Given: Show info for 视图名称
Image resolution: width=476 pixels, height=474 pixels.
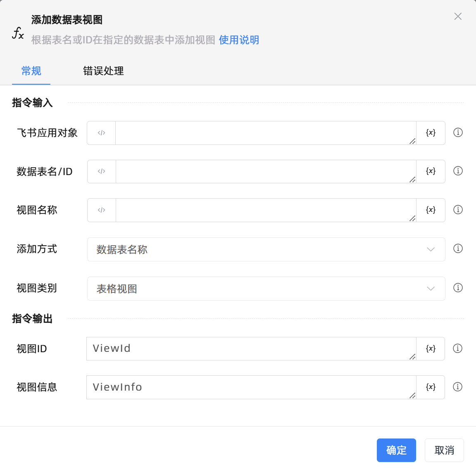Looking at the screenshot, I should pyautogui.click(x=458, y=210).
